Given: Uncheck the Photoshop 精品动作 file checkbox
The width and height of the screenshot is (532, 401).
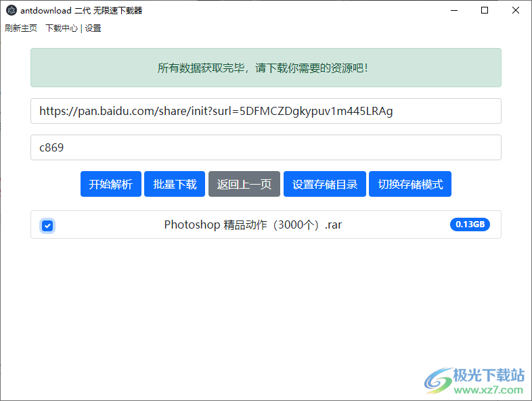Looking at the screenshot, I should pos(47,225).
